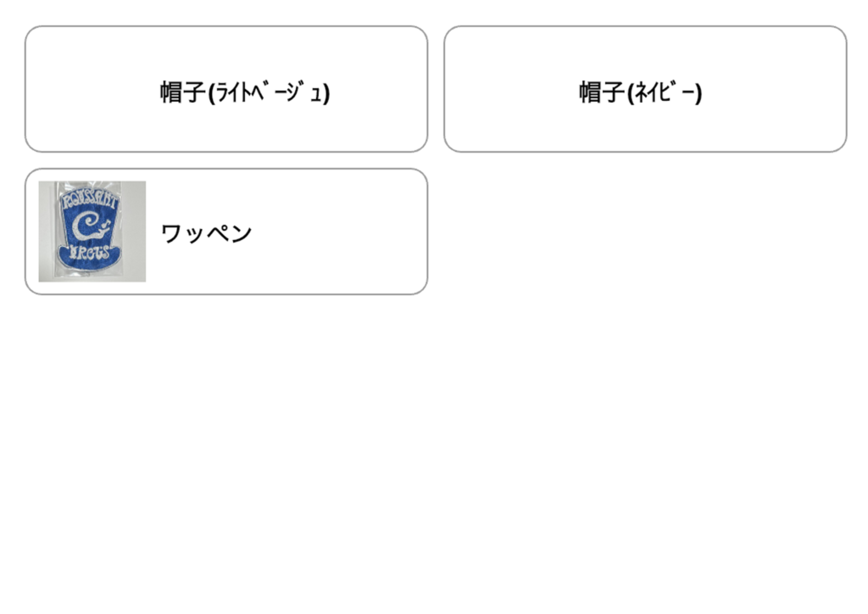The width and height of the screenshot is (868, 614).
Task: View the ワッペン product photo
Action: click(92, 231)
